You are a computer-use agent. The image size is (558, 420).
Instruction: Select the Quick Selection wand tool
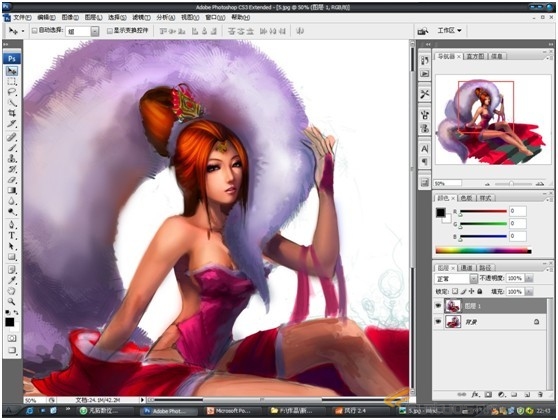pos(12,103)
